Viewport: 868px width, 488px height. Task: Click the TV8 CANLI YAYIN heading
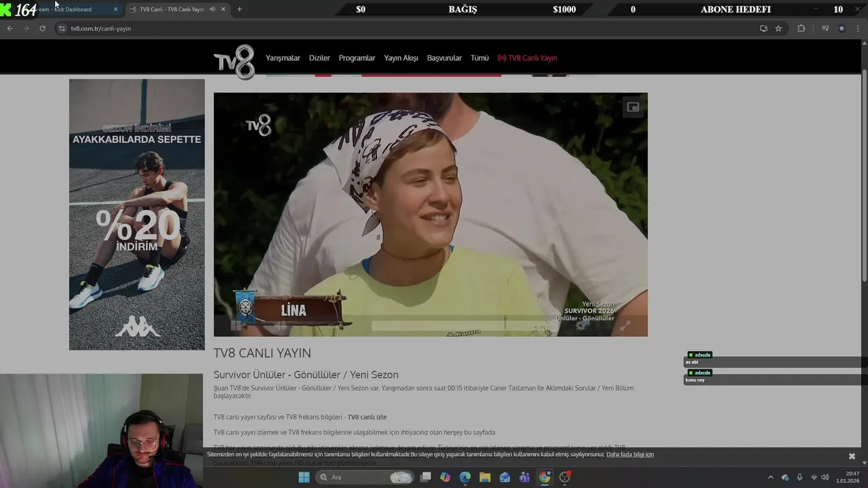click(262, 353)
